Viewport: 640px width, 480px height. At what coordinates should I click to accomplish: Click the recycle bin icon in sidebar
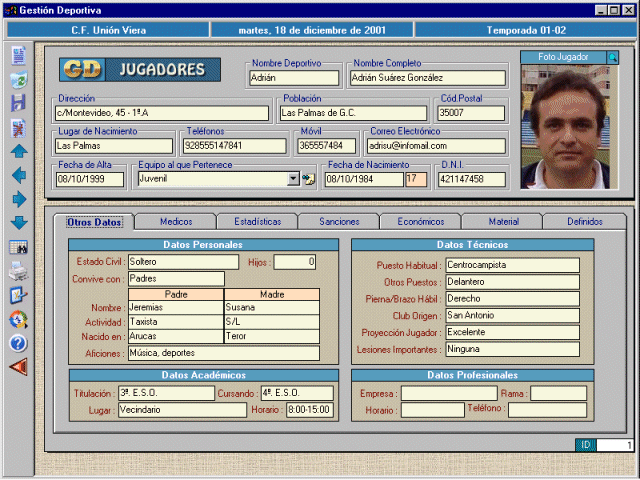click(x=19, y=80)
